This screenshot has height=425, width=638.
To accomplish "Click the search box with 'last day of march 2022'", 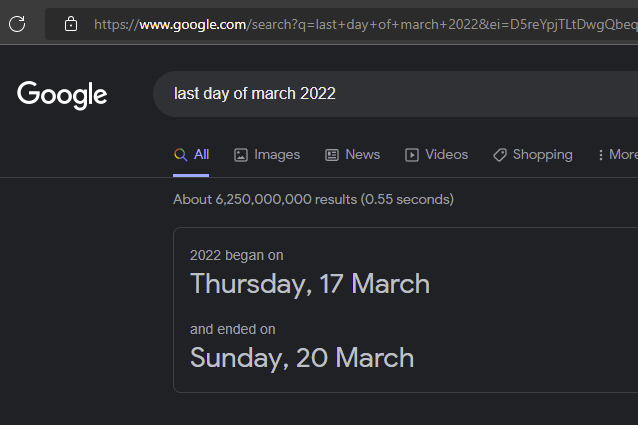I will pyautogui.click(x=395, y=94).
